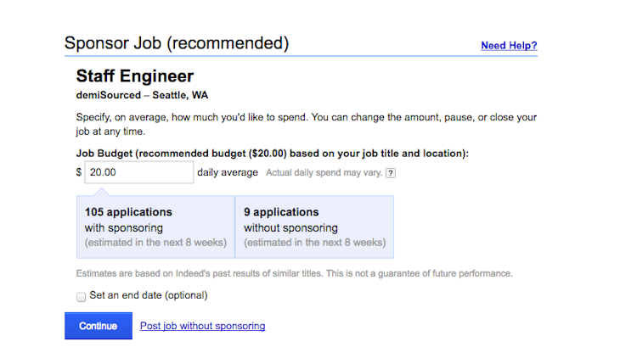Click the daily budget amount field

click(139, 172)
